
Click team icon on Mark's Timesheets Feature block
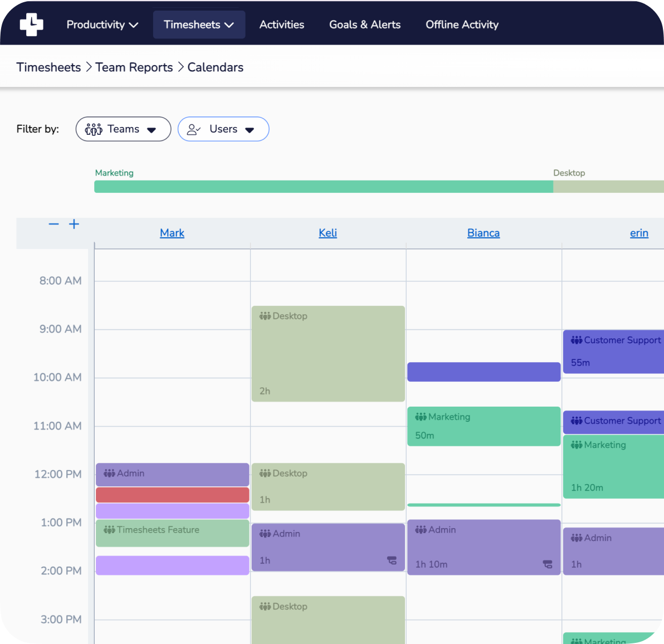[109, 530]
